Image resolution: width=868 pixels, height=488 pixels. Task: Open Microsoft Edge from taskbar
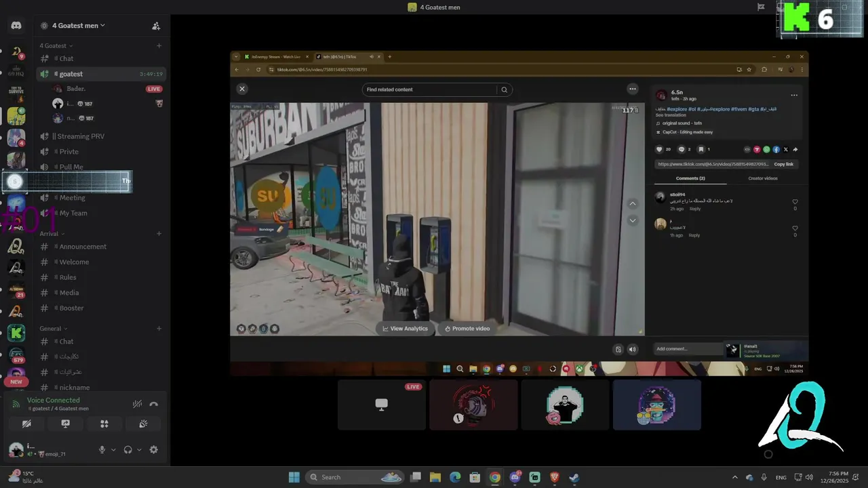455,477
